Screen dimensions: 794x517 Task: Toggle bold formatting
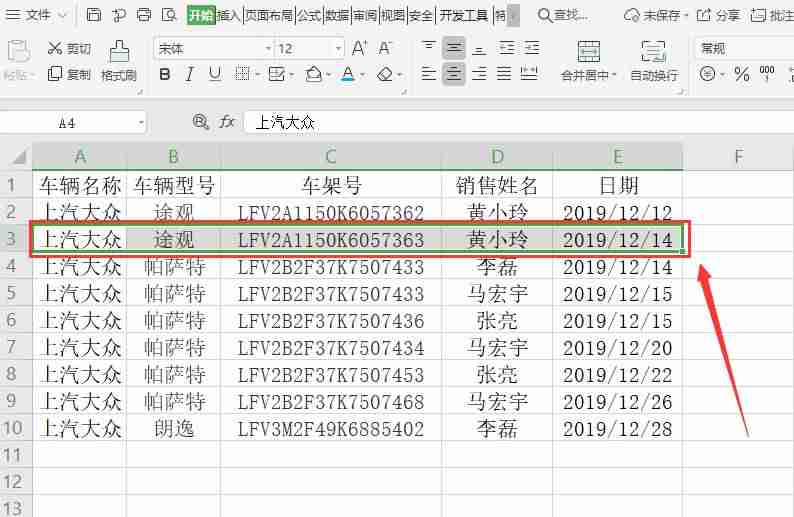(x=165, y=74)
